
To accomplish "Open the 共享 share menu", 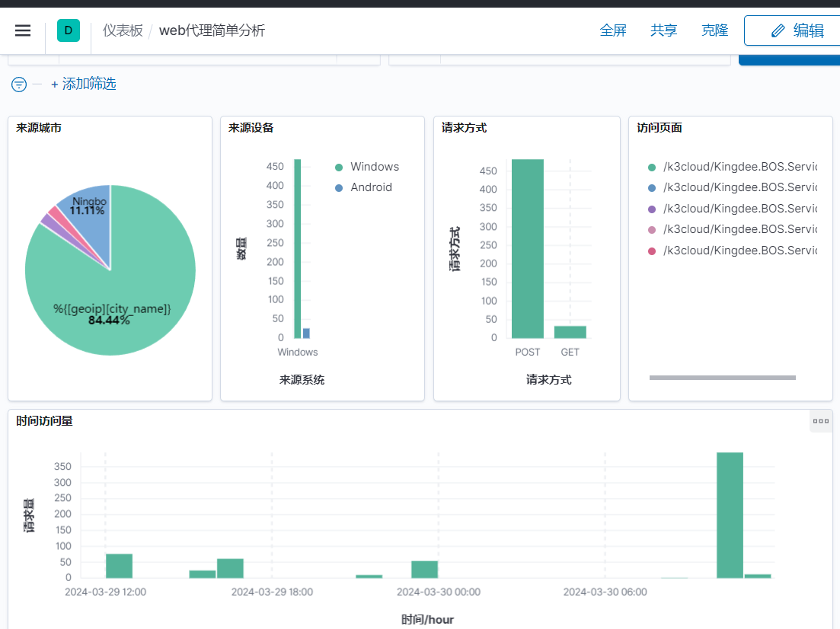I will 663,30.
